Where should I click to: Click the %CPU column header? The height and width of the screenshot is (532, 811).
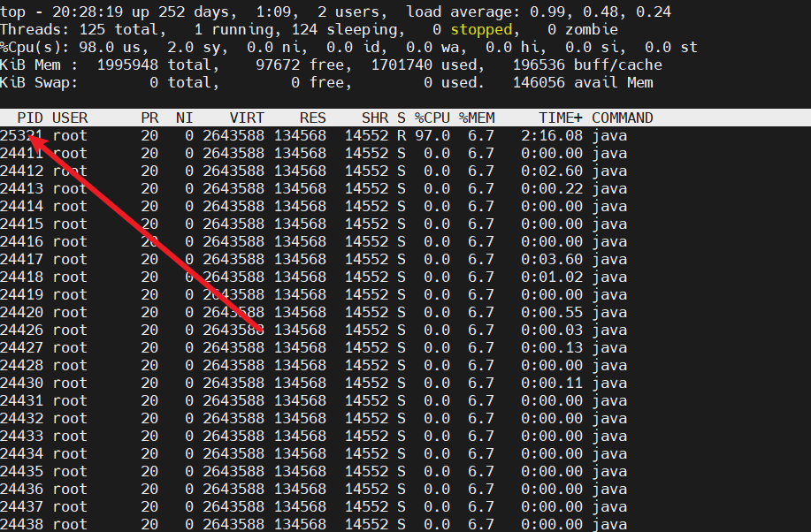pyautogui.click(x=432, y=118)
